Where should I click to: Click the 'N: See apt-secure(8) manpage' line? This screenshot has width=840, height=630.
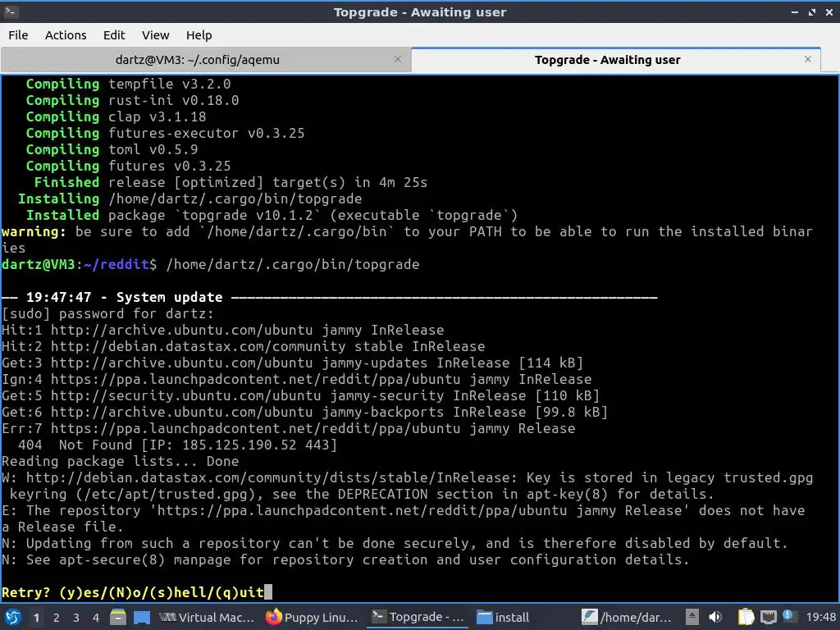(345, 559)
